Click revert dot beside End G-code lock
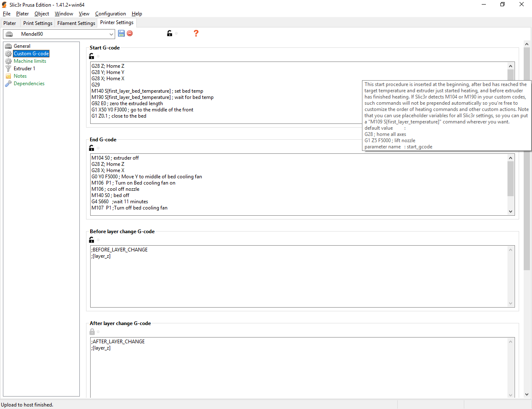Image resolution: width=532 pixels, height=409 pixels. pyautogui.click(x=98, y=148)
